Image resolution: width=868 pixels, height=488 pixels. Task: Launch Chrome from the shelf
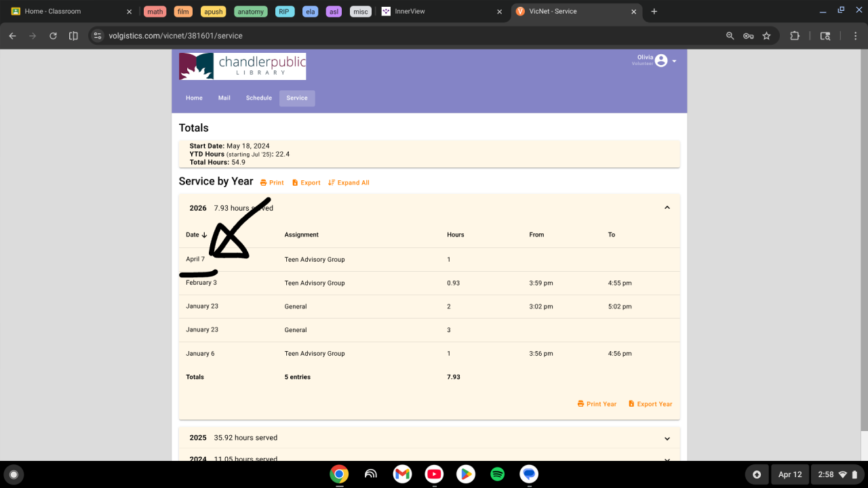click(x=339, y=474)
